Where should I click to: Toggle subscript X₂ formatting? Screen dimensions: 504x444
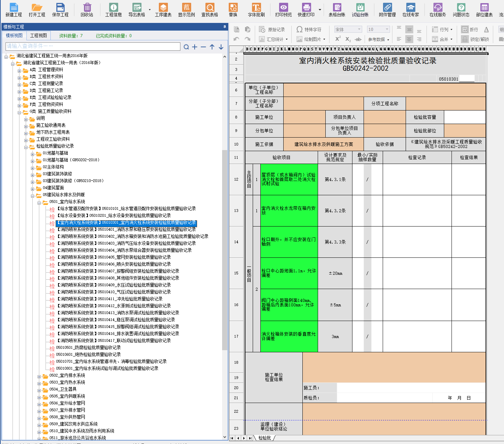tap(348, 39)
